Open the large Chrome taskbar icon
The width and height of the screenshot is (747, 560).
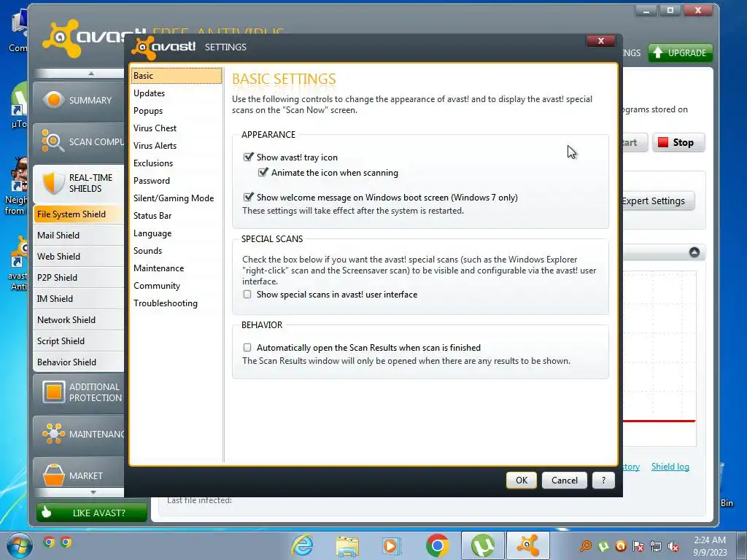click(437, 545)
